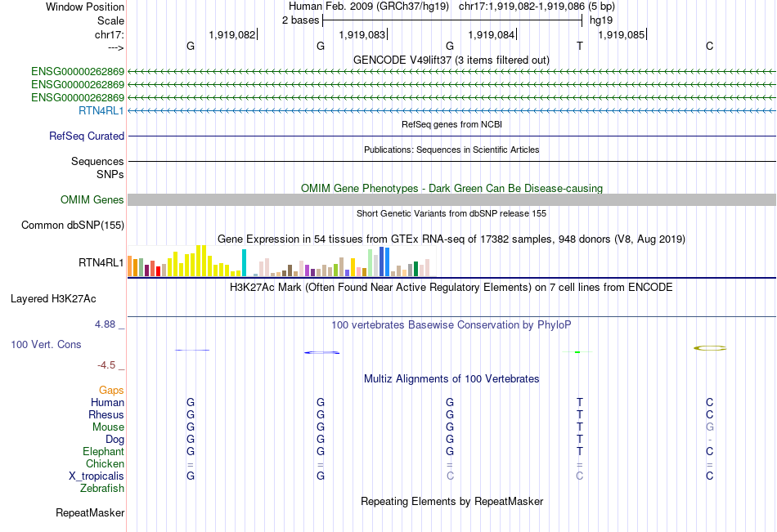Image resolution: width=777 pixels, height=532 pixels.
Task: Click the dash in Dog alignment row
Action: (x=710, y=440)
